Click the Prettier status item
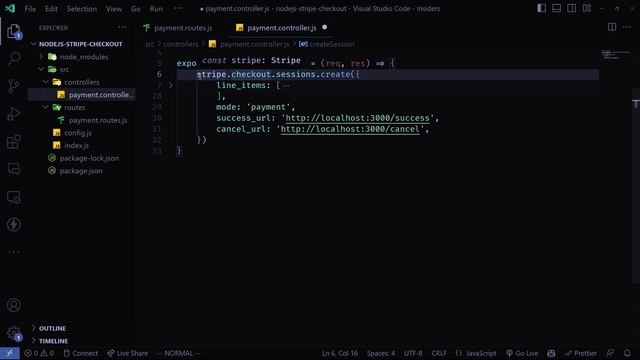Image resolution: width=640 pixels, height=360 pixels. 580,353
